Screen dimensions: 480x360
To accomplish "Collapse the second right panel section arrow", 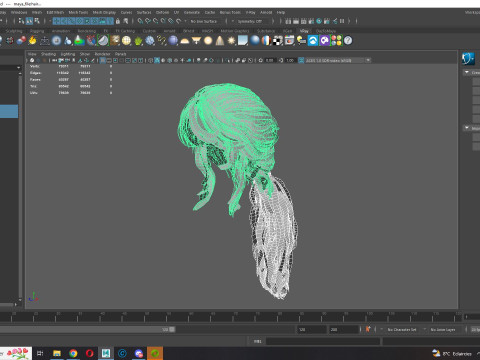I will click(467, 128).
